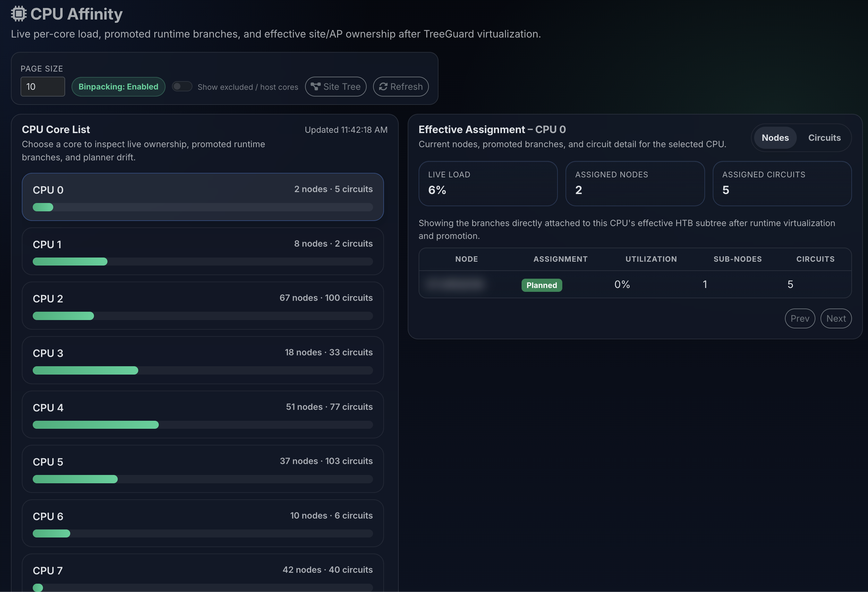Select CPU 7 with 42 nodes
This screenshot has width=868, height=592.
203,573
